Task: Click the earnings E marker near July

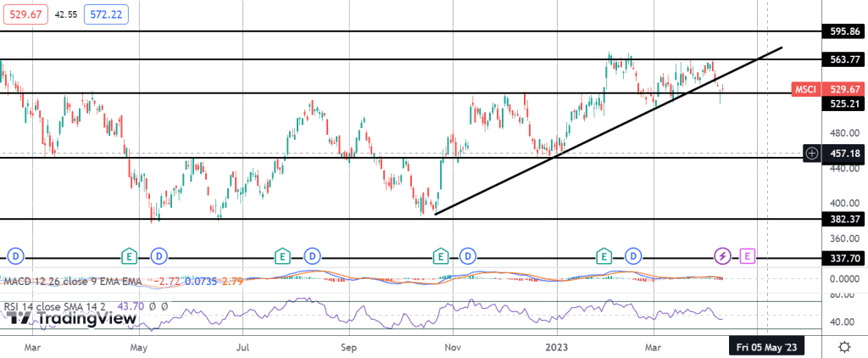Action: coord(283,255)
